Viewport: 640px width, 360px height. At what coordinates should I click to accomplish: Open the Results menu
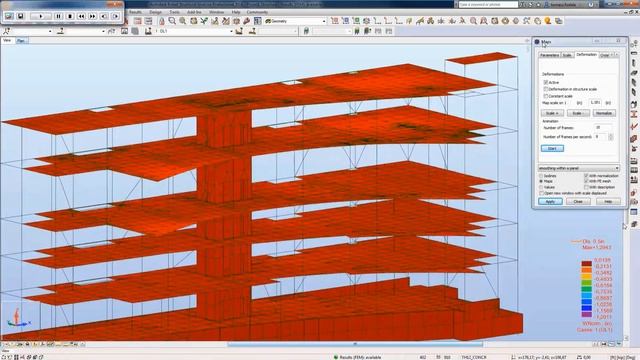pos(135,12)
